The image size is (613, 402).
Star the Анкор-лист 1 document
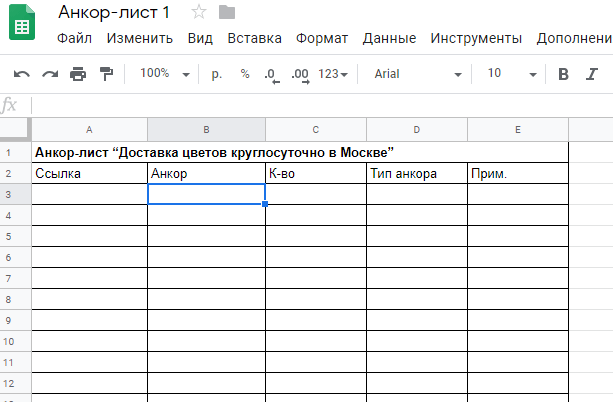click(199, 12)
